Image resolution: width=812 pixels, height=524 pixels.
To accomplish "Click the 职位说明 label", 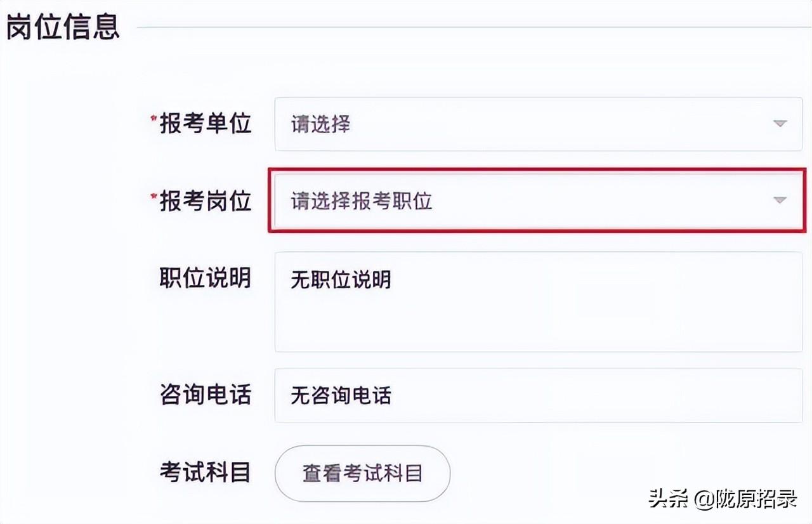I will pyautogui.click(x=205, y=278).
